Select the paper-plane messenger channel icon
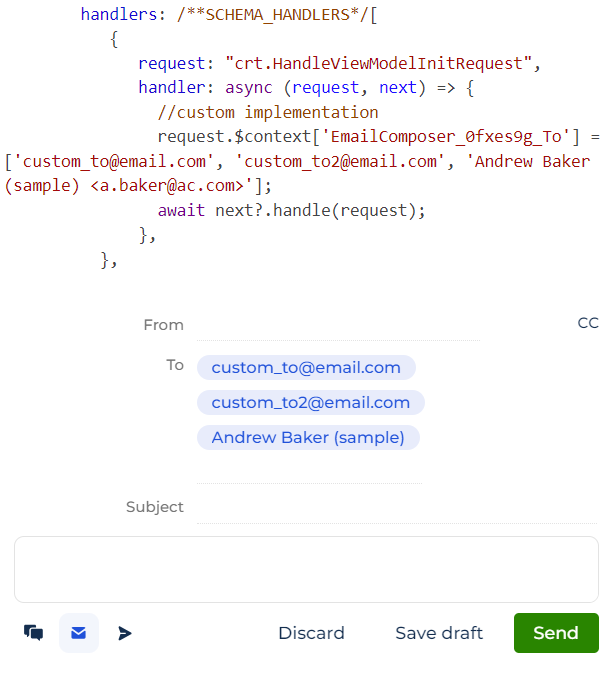The height and width of the screenshot is (677, 603). click(125, 633)
